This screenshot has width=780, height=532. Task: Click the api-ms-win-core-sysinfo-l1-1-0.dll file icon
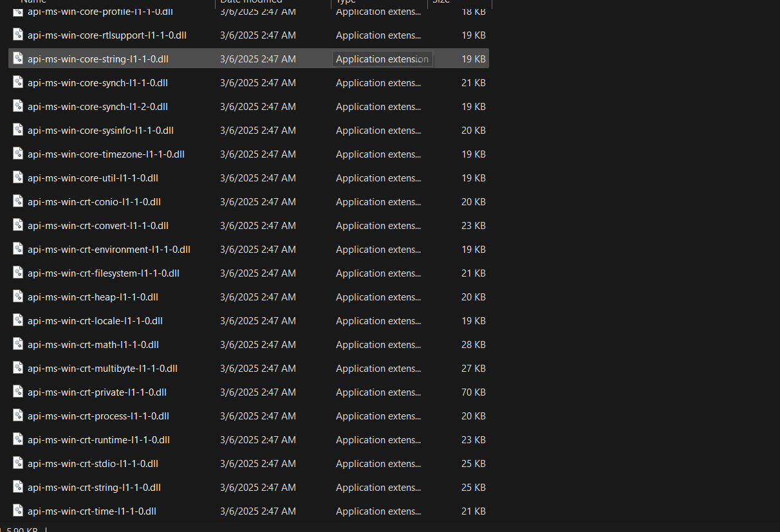click(18, 130)
